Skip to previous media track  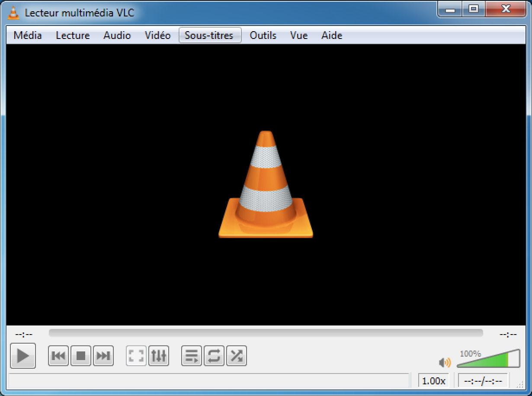point(58,356)
